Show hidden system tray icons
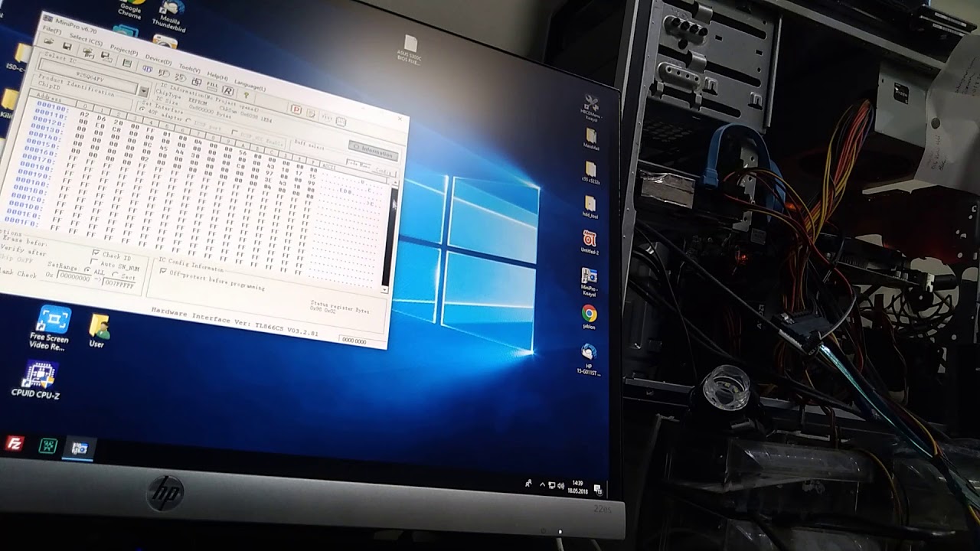980x551 pixels. pos(542,484)
